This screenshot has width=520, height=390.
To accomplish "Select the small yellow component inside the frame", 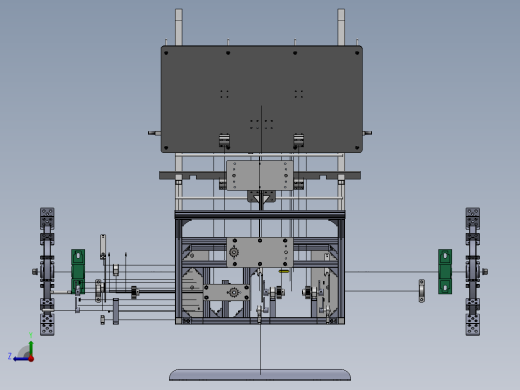I will click(x=284, y=272).
